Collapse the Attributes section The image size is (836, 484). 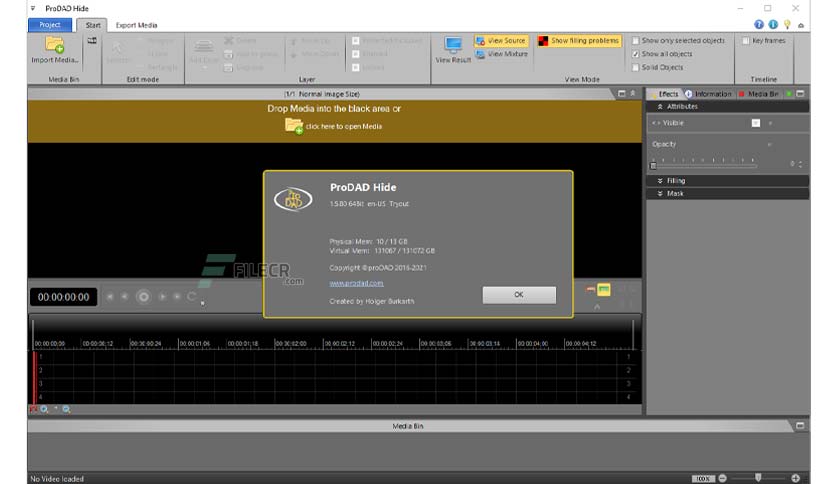coord(660,107)
